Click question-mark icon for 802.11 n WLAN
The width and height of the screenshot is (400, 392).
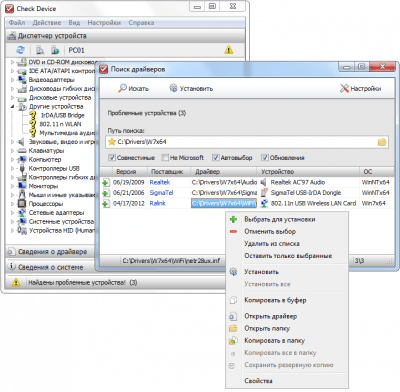tap(33, 124)
